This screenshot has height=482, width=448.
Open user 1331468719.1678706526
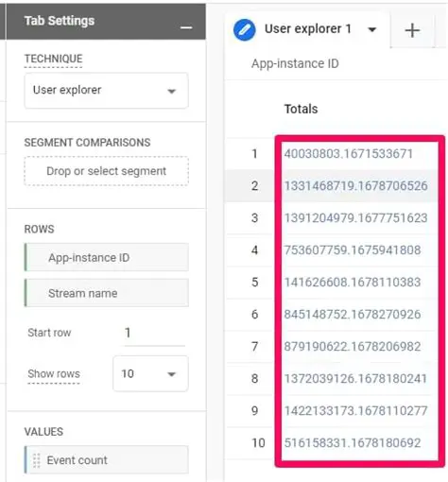coord(355,186)
